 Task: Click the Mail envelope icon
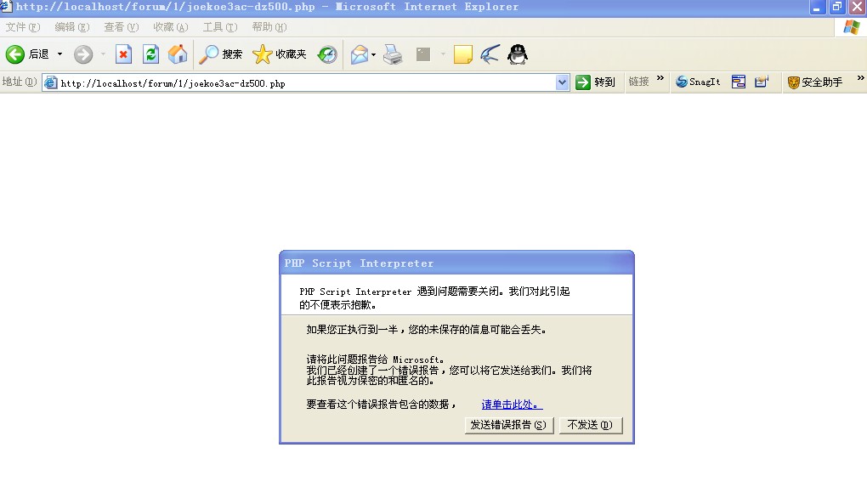coord(360,54)
